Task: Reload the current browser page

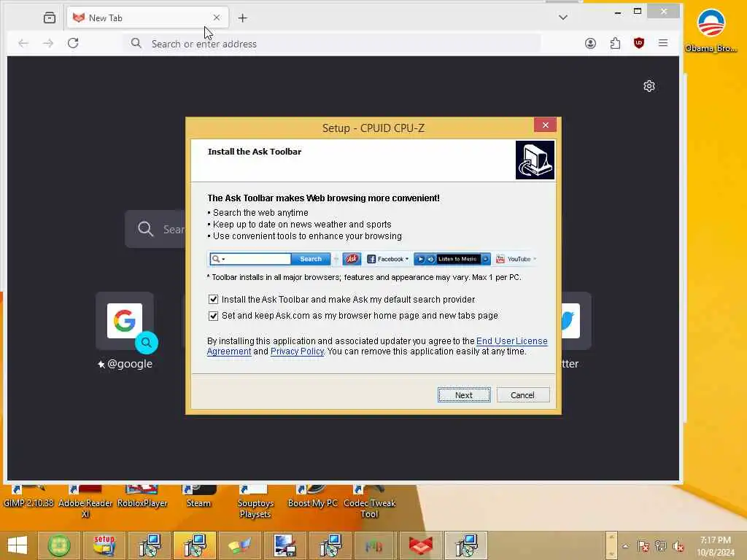Action: pos(73,43)
